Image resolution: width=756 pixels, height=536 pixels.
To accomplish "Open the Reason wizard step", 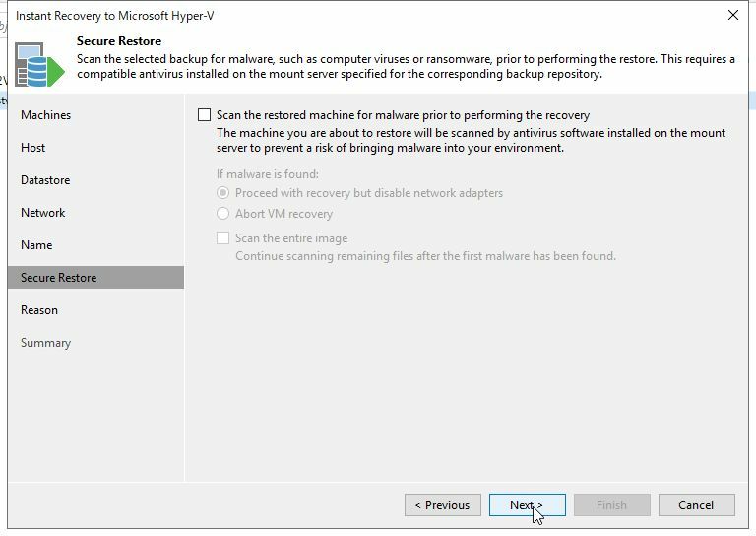I will [39, 310].
